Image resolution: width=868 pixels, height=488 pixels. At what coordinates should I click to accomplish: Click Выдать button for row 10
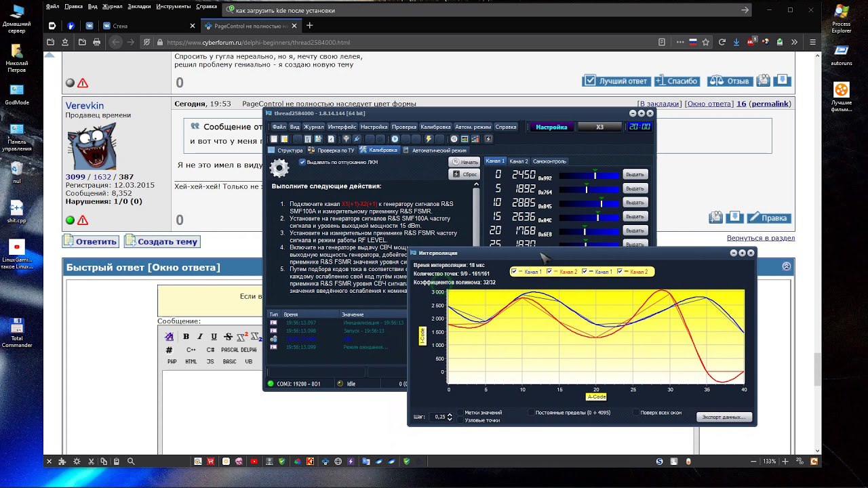[x=635, y=202]
